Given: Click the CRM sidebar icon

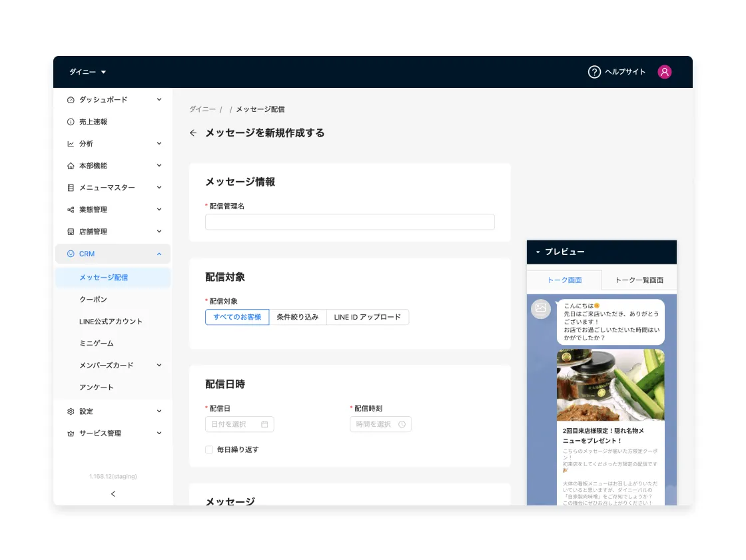Looking at the screenshot, I should [x=71, y=254].
